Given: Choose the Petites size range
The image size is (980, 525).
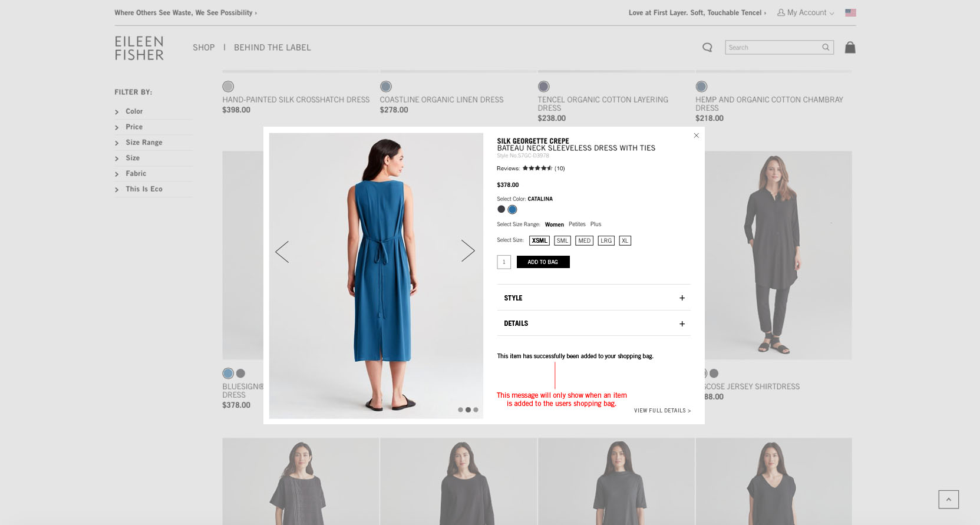Looking at the screenshot, I should pyautogui.click(x=577, y=224).
